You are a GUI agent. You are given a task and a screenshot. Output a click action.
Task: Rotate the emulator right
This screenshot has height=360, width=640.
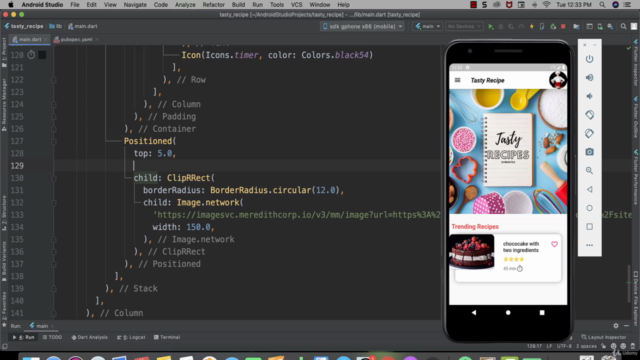[x=589, y=133]
